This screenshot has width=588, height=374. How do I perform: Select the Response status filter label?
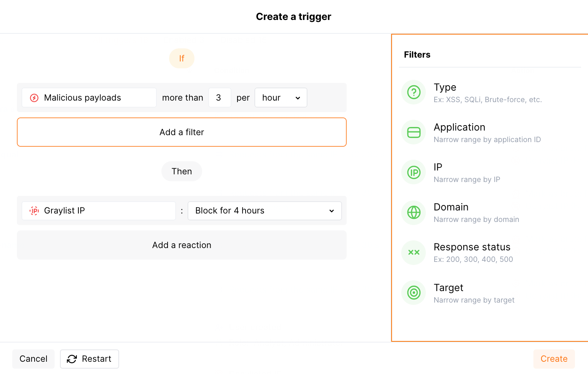[472, 247]
